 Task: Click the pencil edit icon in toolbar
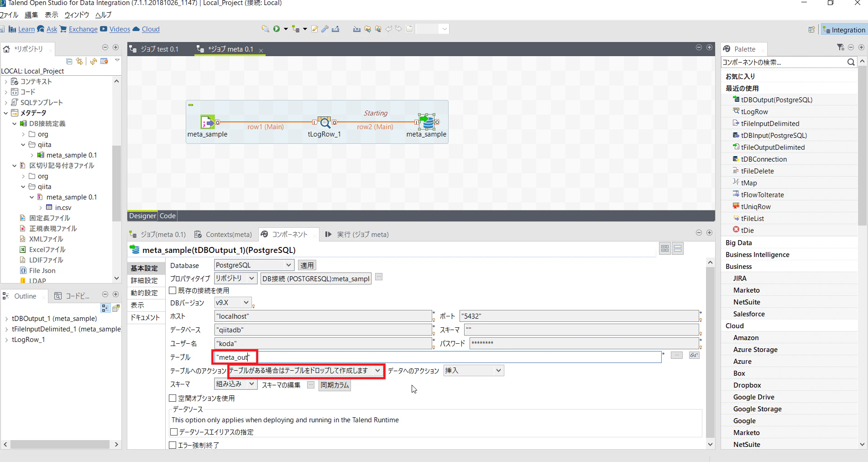tap(314, 29)
